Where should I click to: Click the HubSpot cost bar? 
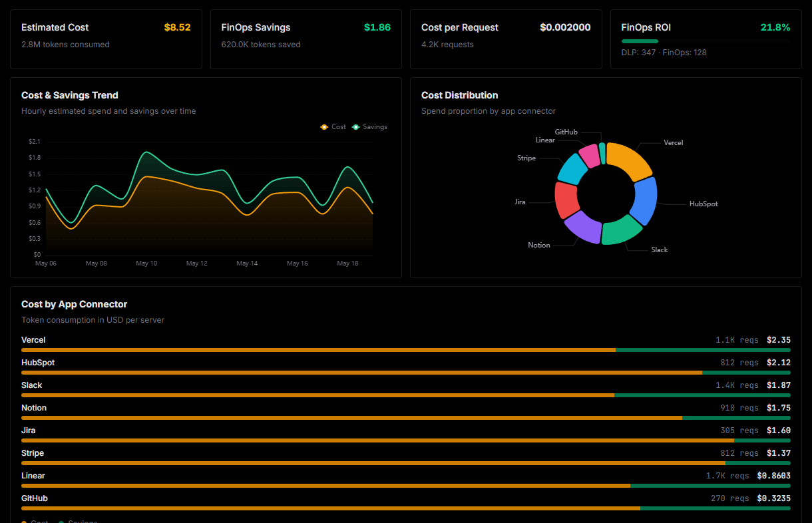coord(406,373)
